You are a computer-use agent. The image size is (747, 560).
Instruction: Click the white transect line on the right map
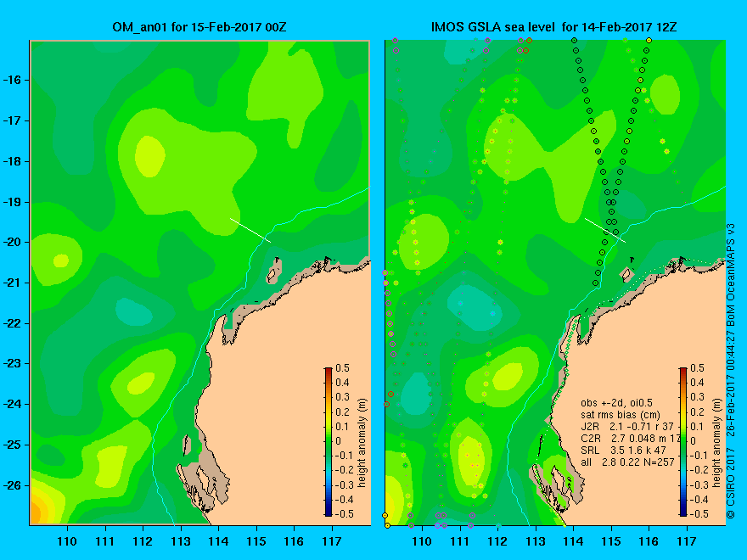(x=605, y=231)
